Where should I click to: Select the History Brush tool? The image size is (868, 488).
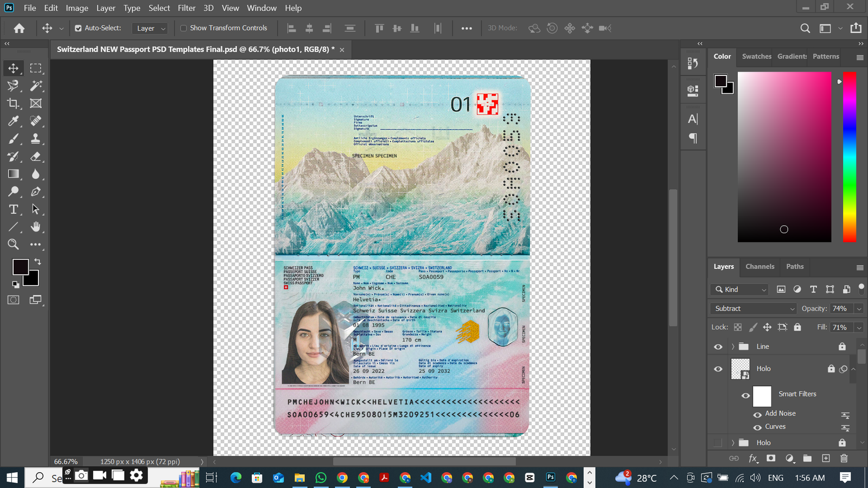coord(13,157)
